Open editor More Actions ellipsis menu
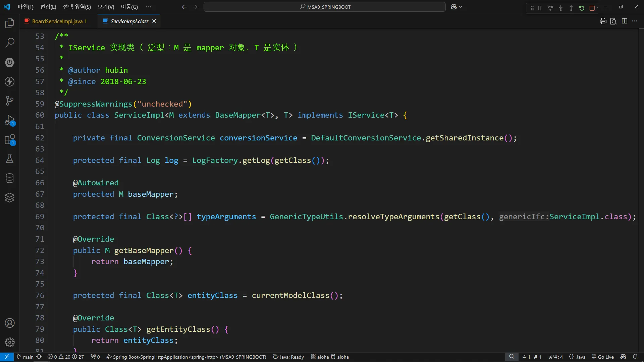Image resolution: width=644 pixels, height=362 pixels. coord(635,21)
